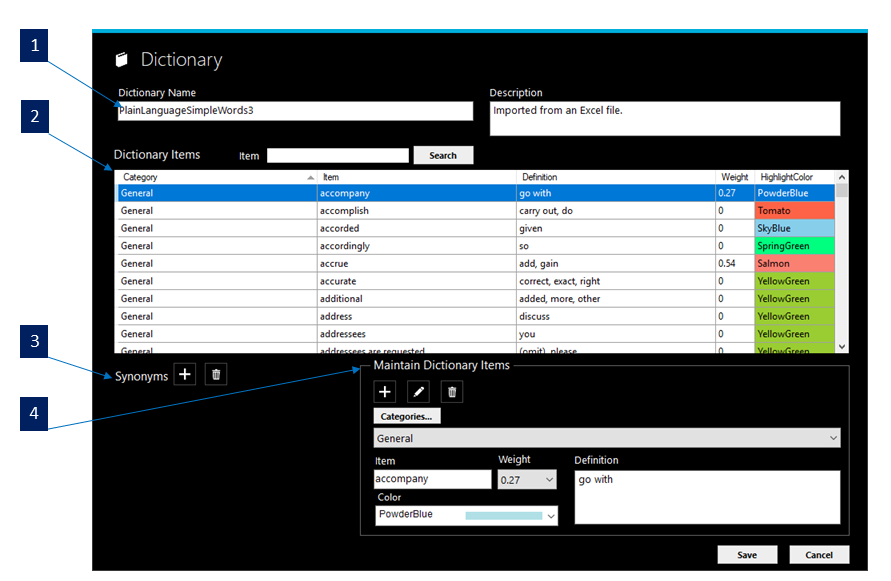Click definition cell 'add, gain'
Viewport: 891px width, 581px height.
616,264
